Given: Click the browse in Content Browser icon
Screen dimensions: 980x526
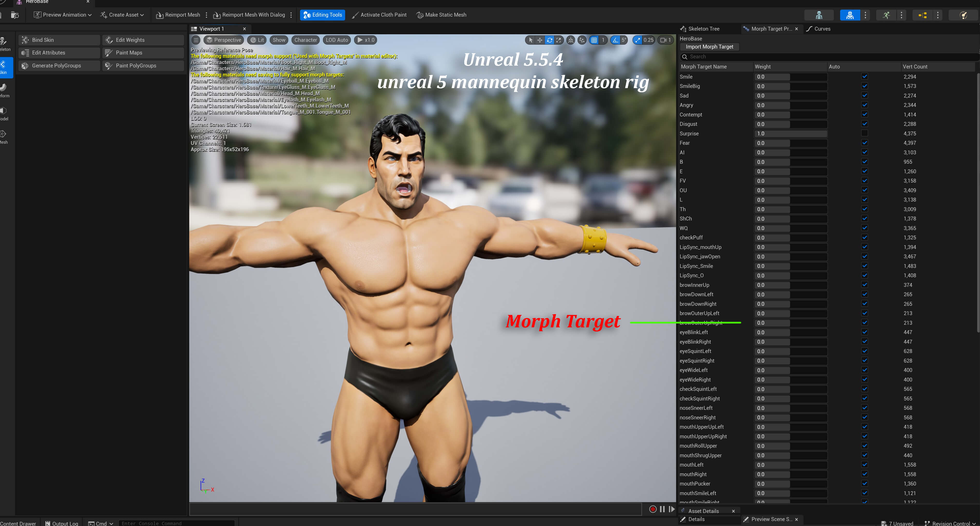Looking at the screenshot, I should [15, 15].
